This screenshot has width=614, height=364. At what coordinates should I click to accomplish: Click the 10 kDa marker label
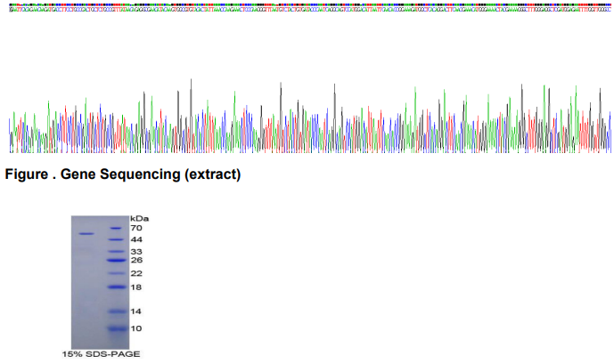[135, 328]
